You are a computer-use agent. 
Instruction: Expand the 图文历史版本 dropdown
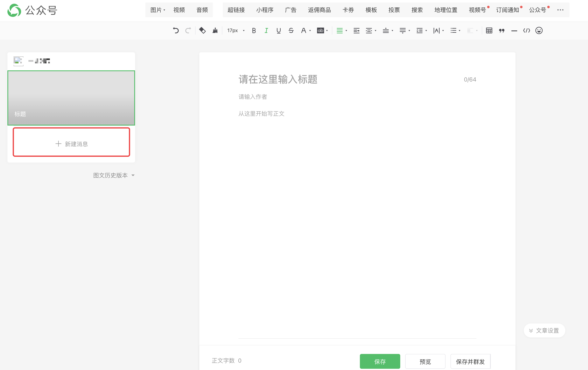(x=114, y=175)
